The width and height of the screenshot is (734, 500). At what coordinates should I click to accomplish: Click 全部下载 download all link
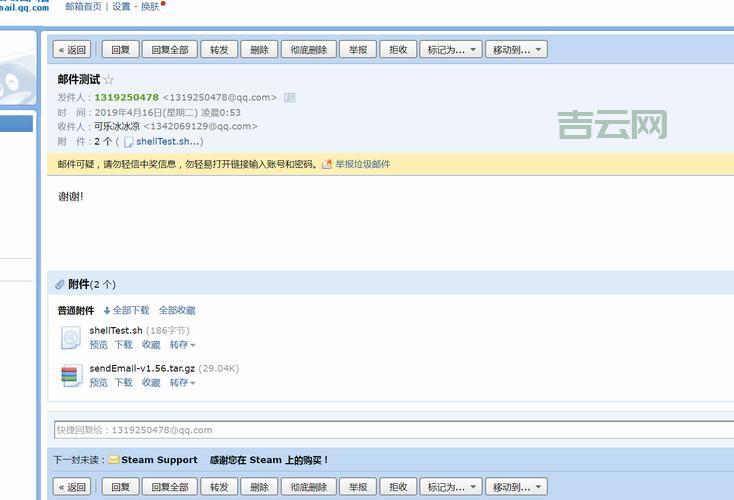[x=131, y=310]
